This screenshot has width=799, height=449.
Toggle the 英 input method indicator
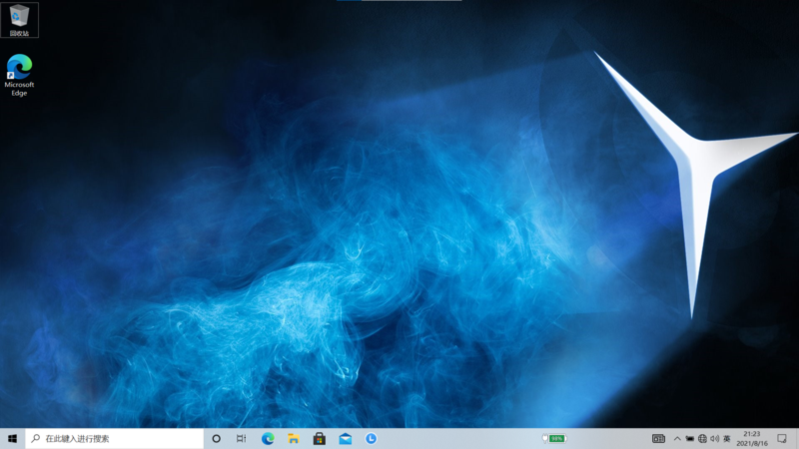pos(727,439)
